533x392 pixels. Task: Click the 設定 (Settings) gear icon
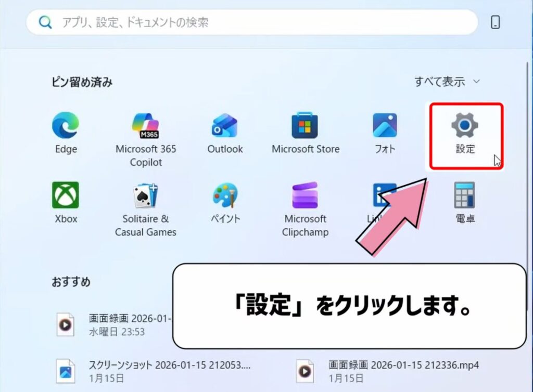[x=465, y=125]
